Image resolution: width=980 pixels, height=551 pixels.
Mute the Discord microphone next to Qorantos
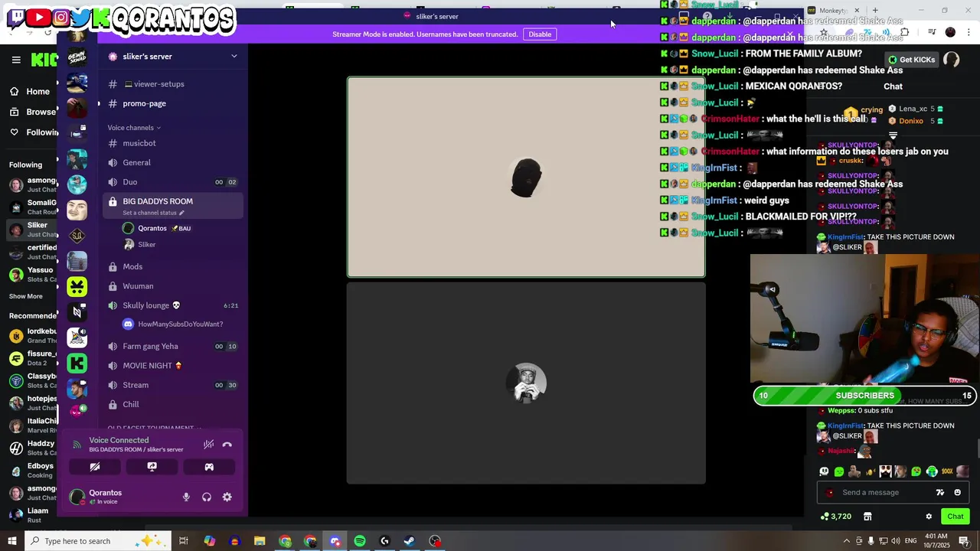tap(186, 497)
